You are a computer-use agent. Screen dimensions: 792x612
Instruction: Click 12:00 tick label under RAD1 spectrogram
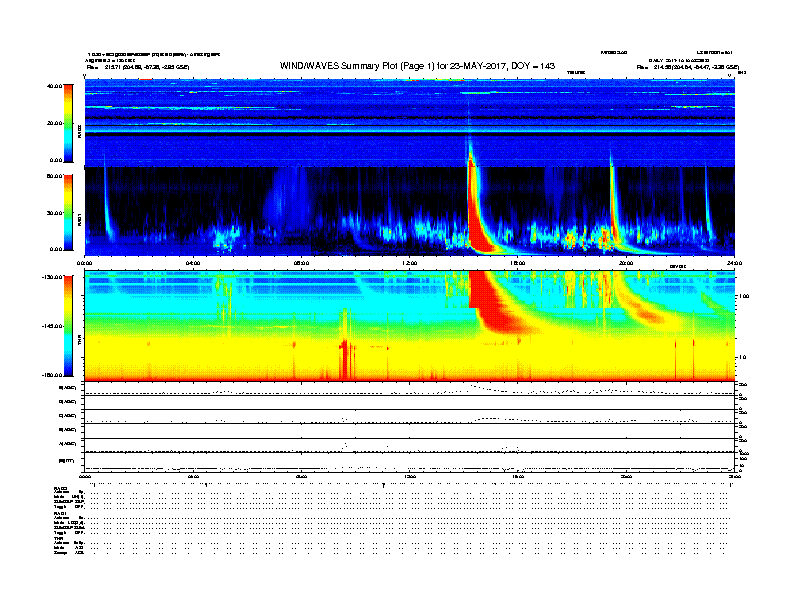[x=410, y=263]
